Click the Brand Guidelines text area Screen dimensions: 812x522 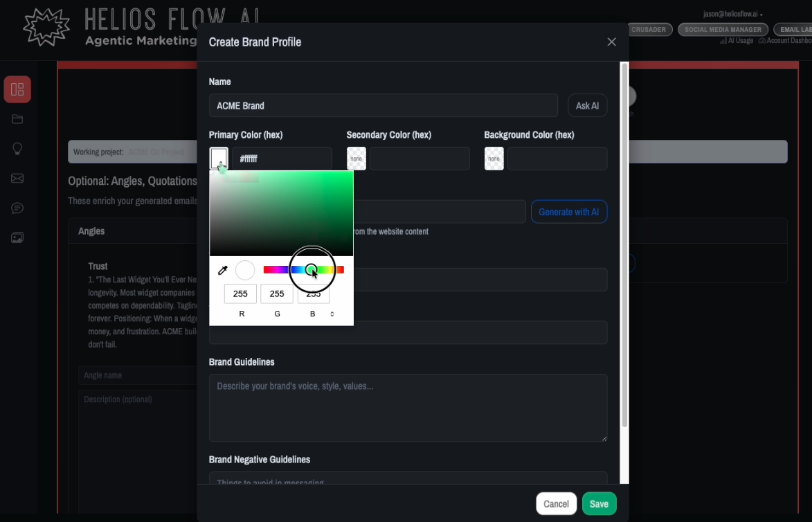coord(408,408)
